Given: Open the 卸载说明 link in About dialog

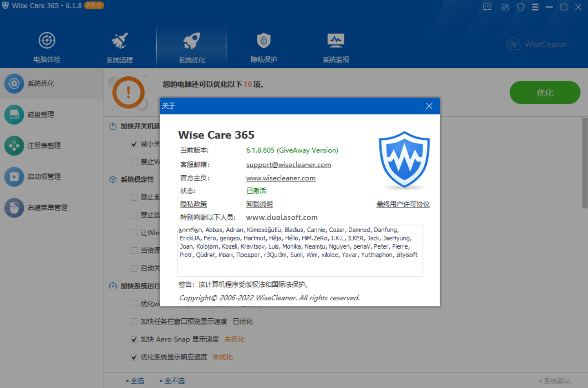Looking at the screenshot, I should pyautogui.click(x=260, y=204).
